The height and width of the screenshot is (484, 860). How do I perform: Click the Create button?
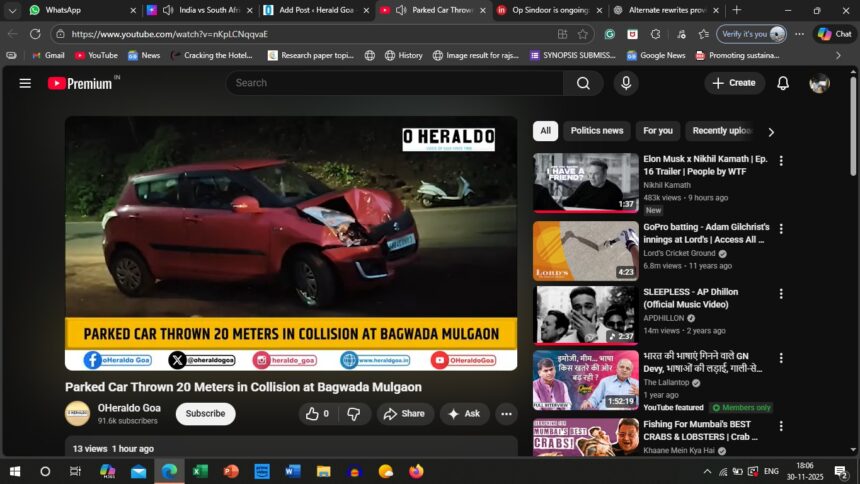(734, 83)
